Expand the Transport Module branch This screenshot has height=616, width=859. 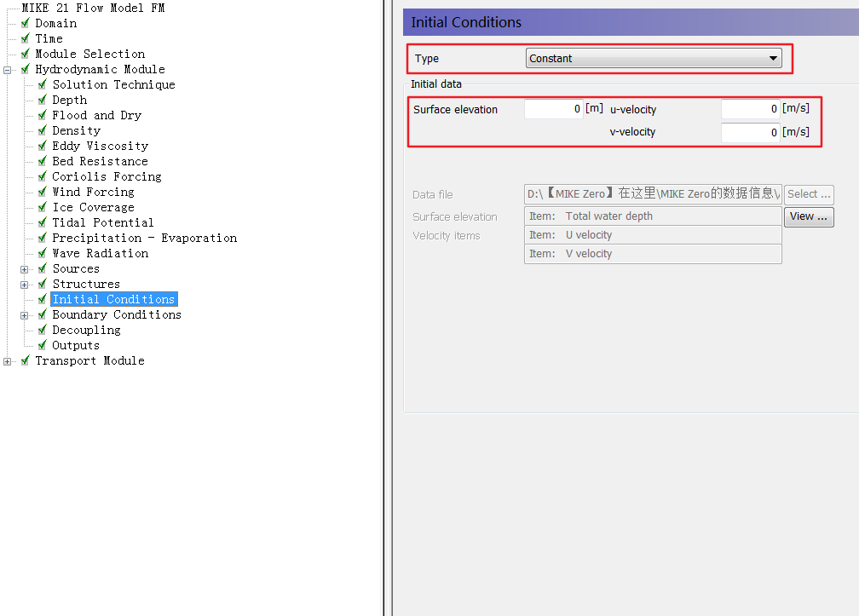click(x=7, y=361)
